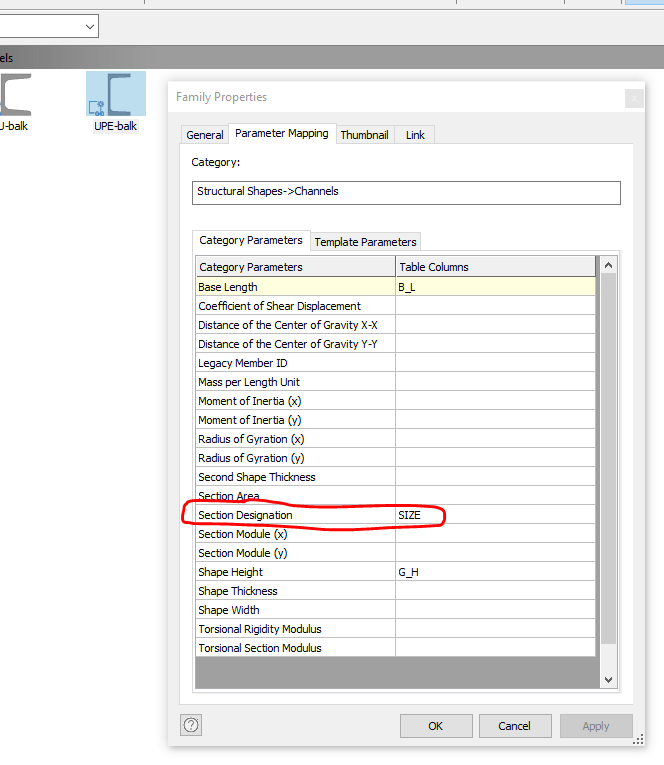Click the Apply button

596,726
